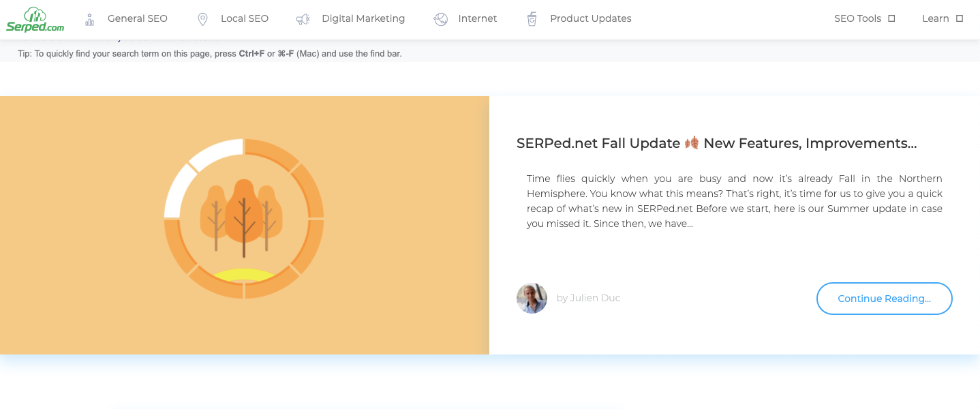Viewport: 980px width, 409px height.
Task: Click the leaf emoji in the title
Action: click(692, 143)
